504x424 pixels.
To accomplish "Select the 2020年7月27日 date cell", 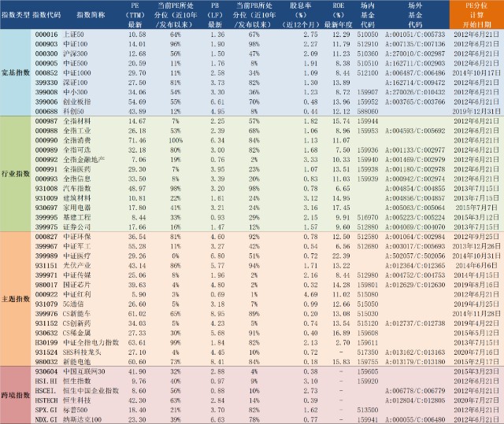I will 476,400.
